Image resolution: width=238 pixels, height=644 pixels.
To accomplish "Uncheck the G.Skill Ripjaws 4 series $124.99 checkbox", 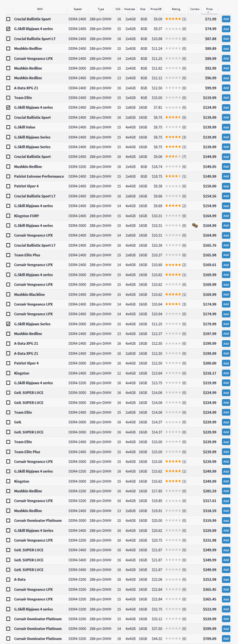I will pos(8,107).
